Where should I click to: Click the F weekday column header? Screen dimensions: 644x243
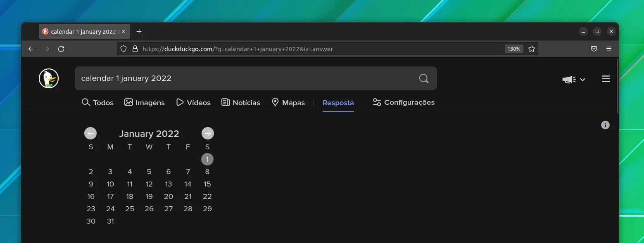pos(188,147)
